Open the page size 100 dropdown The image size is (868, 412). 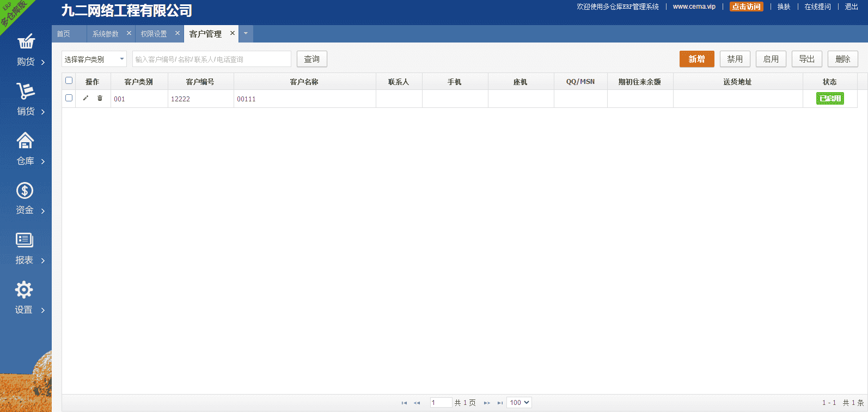(519, 403)
